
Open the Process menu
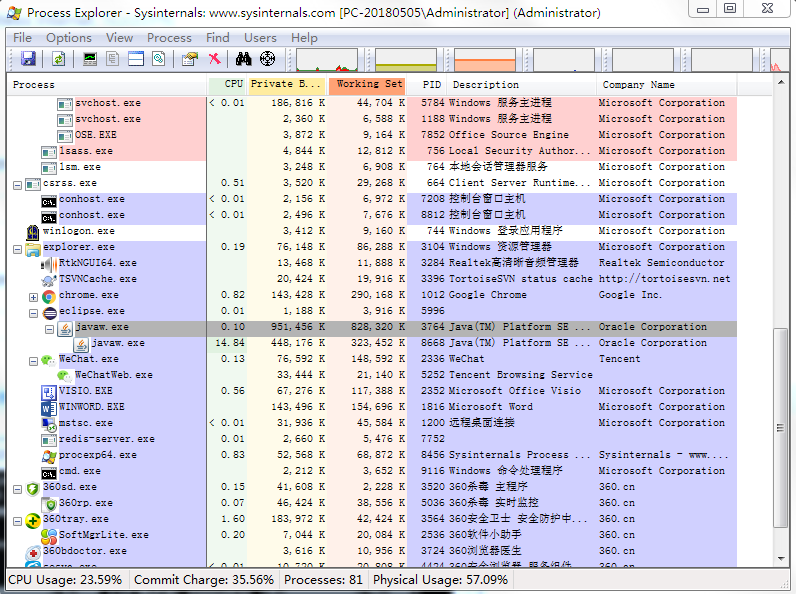[x=169, y=38]
